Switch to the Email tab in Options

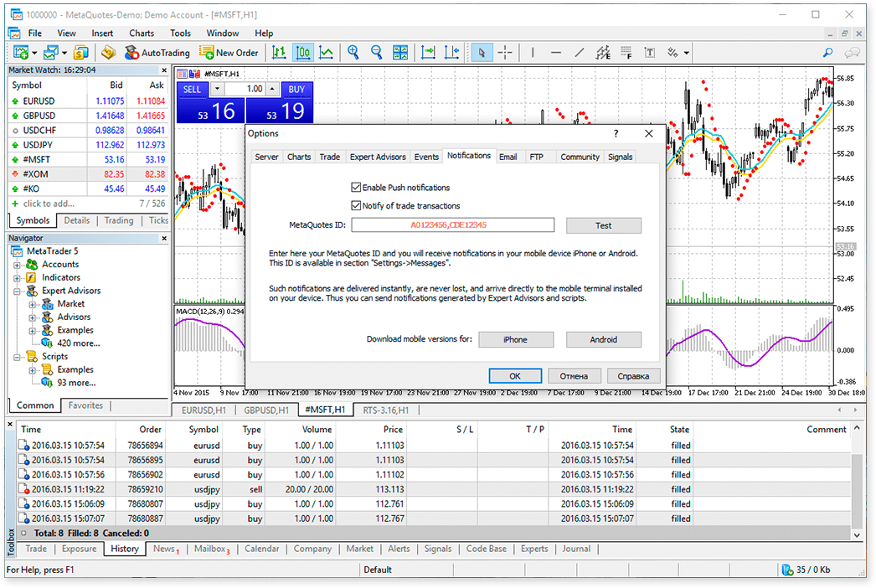508,157
